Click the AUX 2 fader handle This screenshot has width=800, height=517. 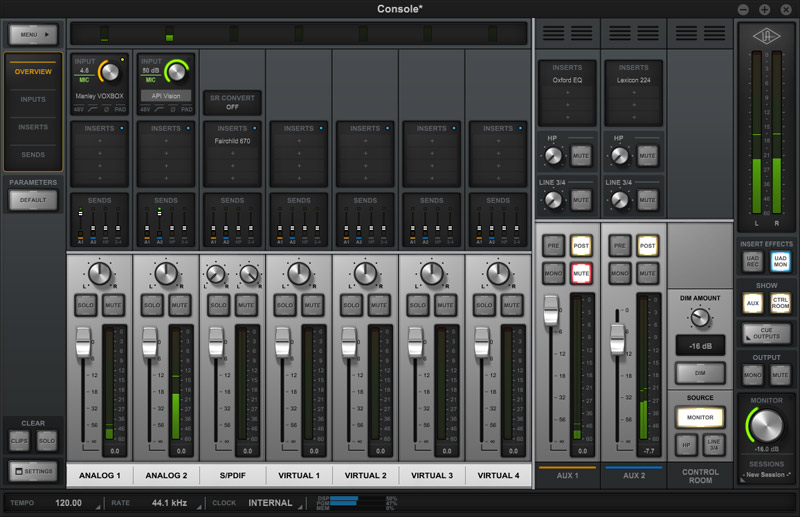pos(617,338)
